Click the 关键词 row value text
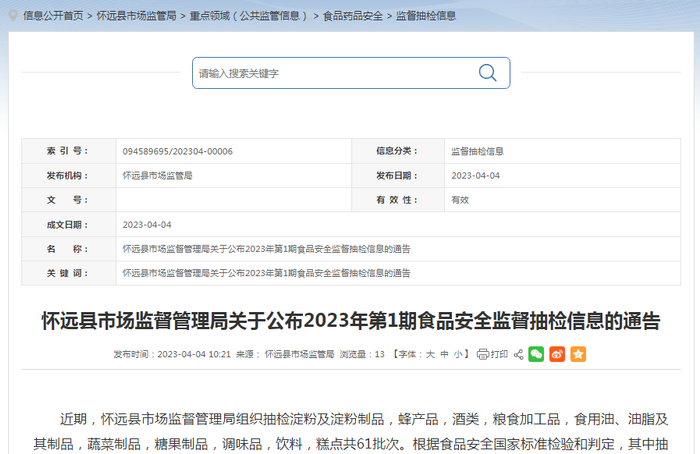 [267, 273]
